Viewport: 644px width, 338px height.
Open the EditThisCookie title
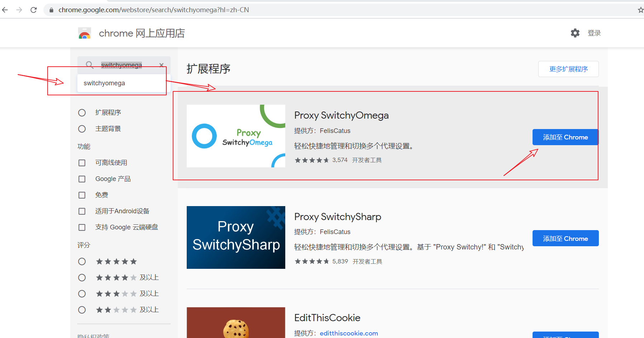327,318
